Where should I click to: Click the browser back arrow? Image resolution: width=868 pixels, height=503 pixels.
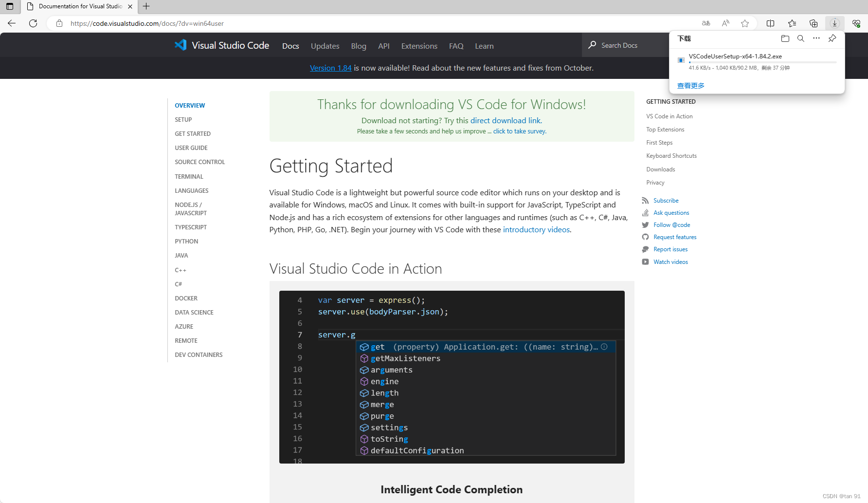coord(12,23)
